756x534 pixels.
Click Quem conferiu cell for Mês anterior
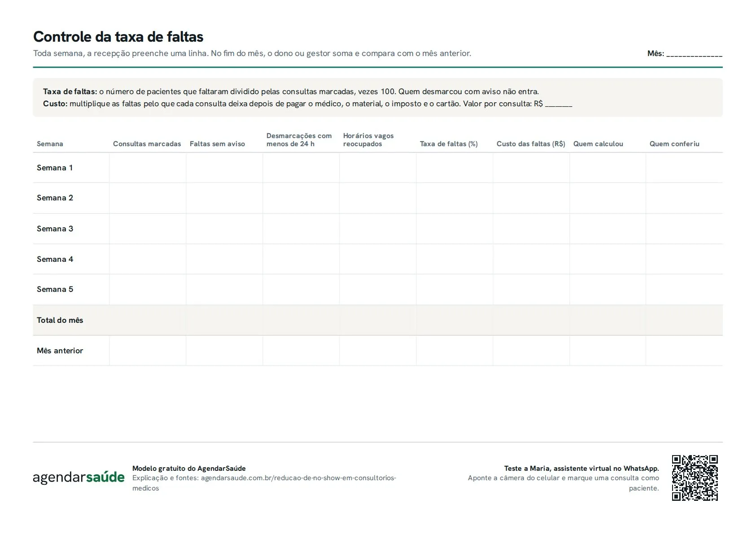(x=684, y=351)
